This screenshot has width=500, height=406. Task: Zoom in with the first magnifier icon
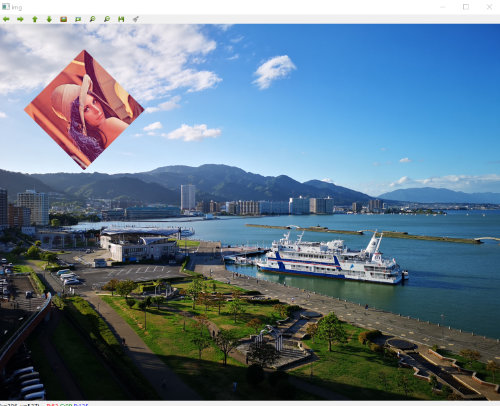click(92, 19)
